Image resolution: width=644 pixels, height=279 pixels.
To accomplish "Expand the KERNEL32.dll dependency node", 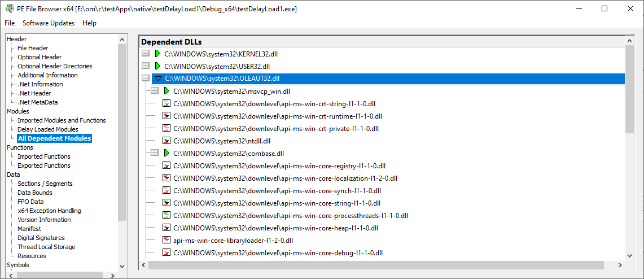I will (146, 54).
